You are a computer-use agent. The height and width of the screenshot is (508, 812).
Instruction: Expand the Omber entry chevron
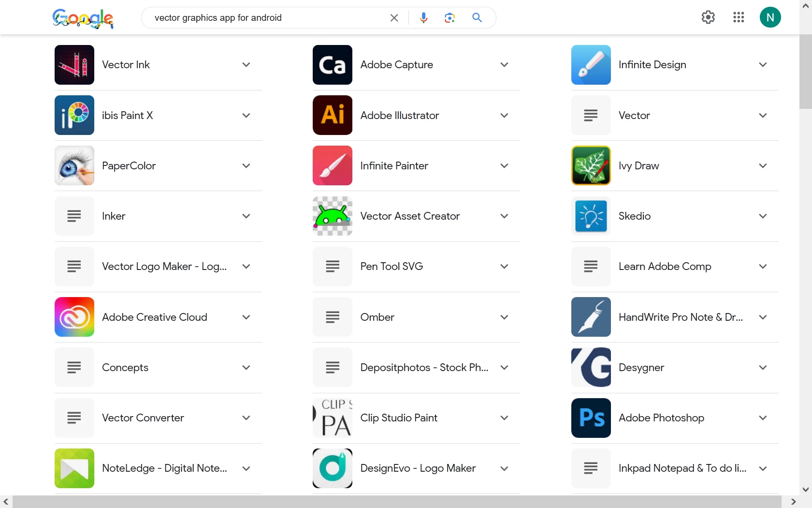(504, 317)
